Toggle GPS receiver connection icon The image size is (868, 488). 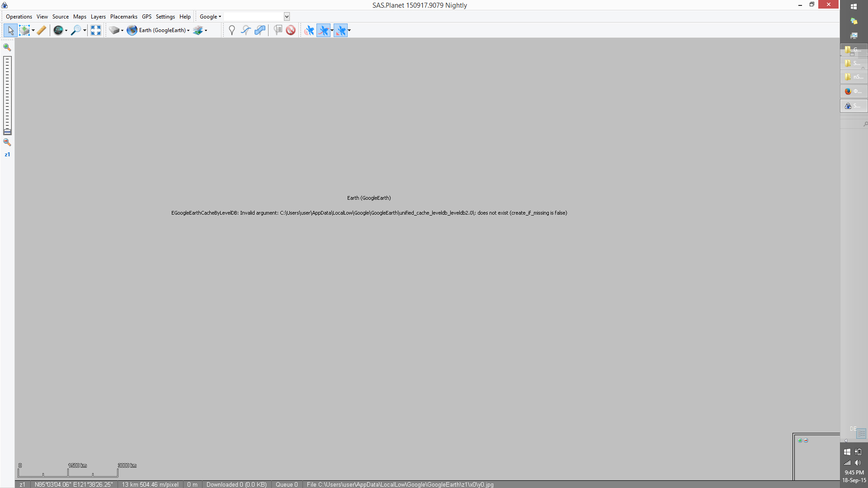[309, 30]
